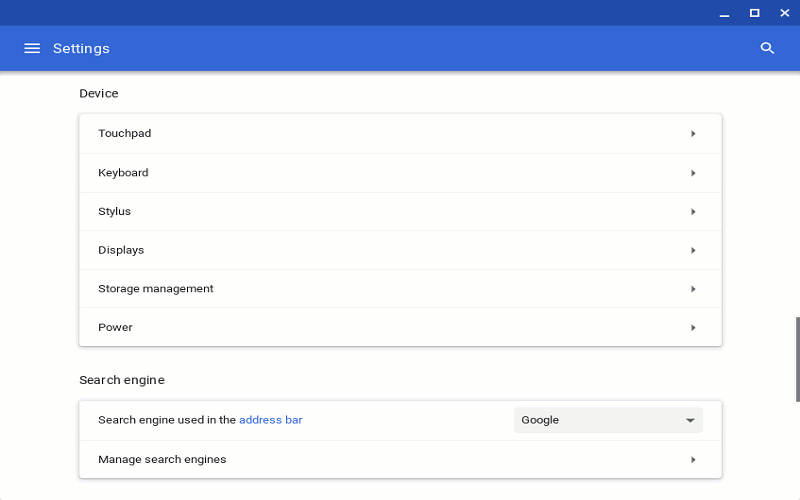Click the Manage search engines arrow
The image size is (800, 500).
(x=693, y=460)
